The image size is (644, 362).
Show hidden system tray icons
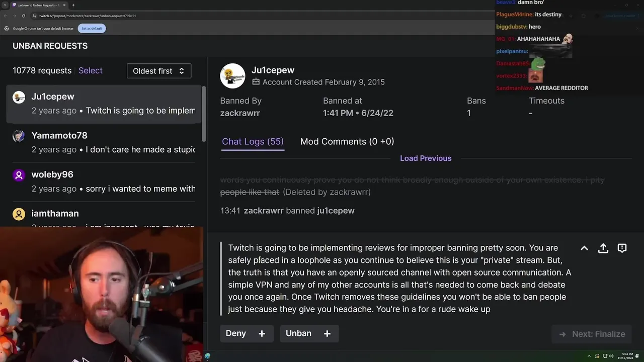[589, 356]
